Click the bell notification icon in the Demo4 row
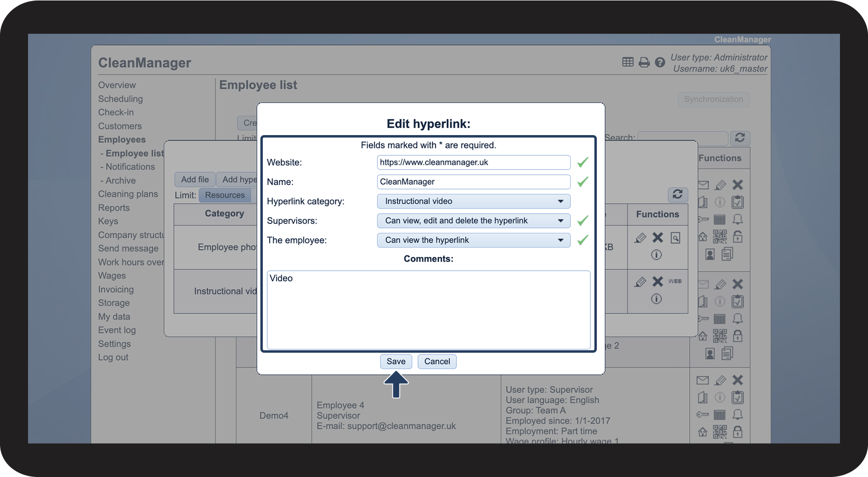 pos(738,415)
